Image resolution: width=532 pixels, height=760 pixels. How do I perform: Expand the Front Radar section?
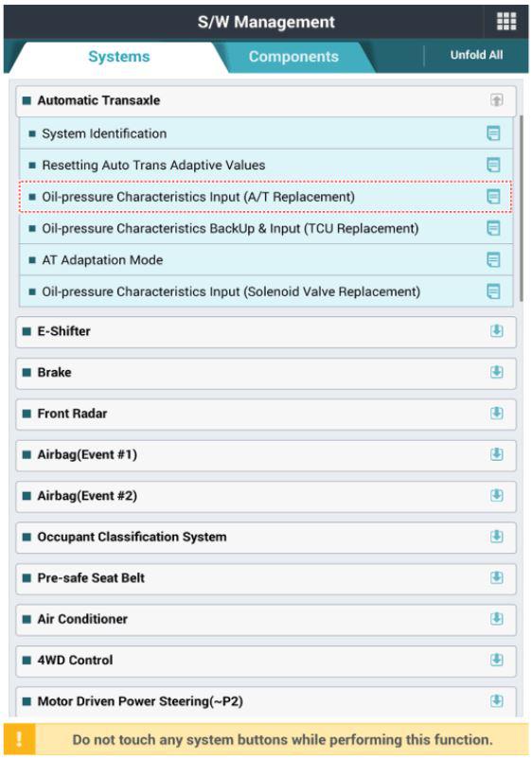pyautogui.click(x=497, y=414)
